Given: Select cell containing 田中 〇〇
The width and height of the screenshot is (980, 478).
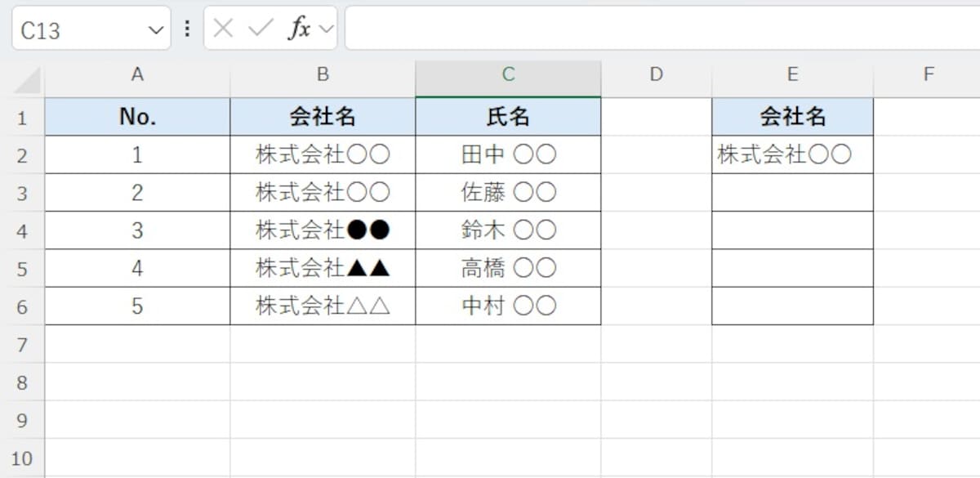Looking at the screenshot, I should click(508, 154).
